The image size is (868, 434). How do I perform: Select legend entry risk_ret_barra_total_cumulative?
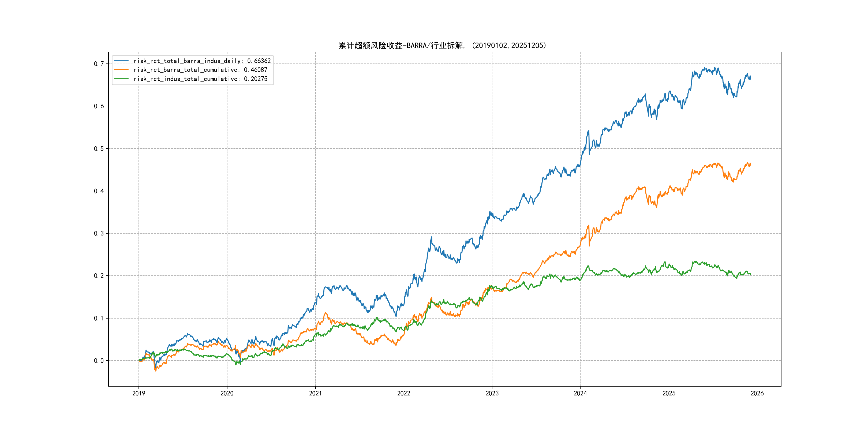pyautogui.click(x=200, y=70)
